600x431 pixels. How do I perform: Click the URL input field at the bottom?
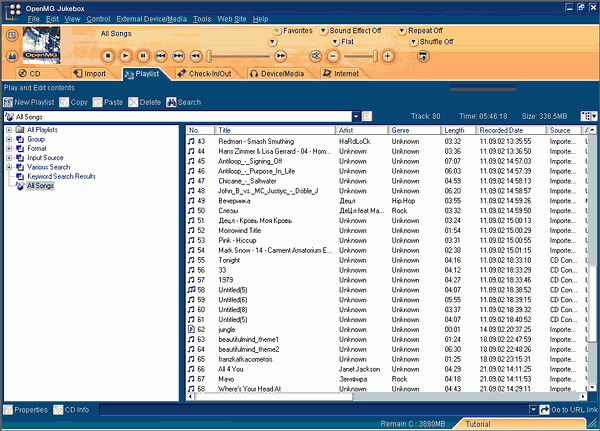pyautogui.click(x=315, y=410)
